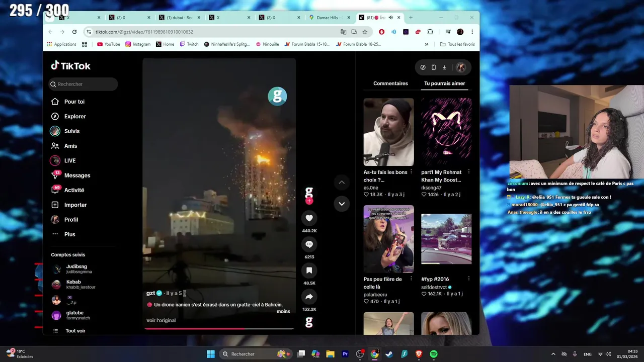The width and height of the screenshot is (644, 362).
Task: Open Messages in TikTok sidebar
Action: tap(77, 175)
